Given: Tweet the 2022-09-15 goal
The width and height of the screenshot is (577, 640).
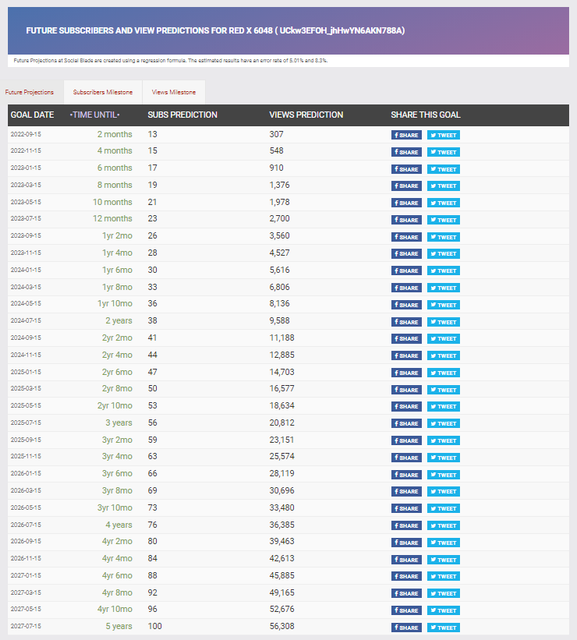Looking at the screenshot, I should [x=444, y=135].
